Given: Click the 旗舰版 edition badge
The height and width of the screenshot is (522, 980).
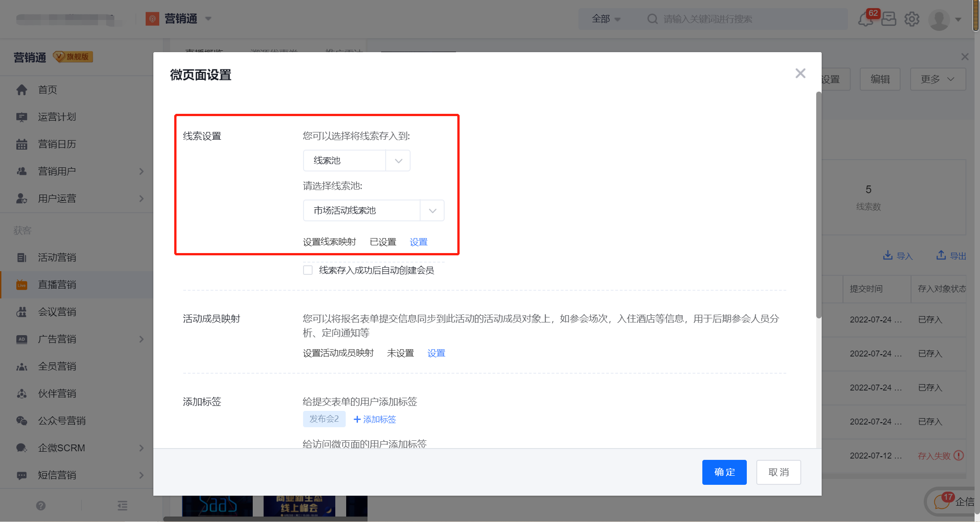Looking at the screenshot, I should (x=73, y=57).
